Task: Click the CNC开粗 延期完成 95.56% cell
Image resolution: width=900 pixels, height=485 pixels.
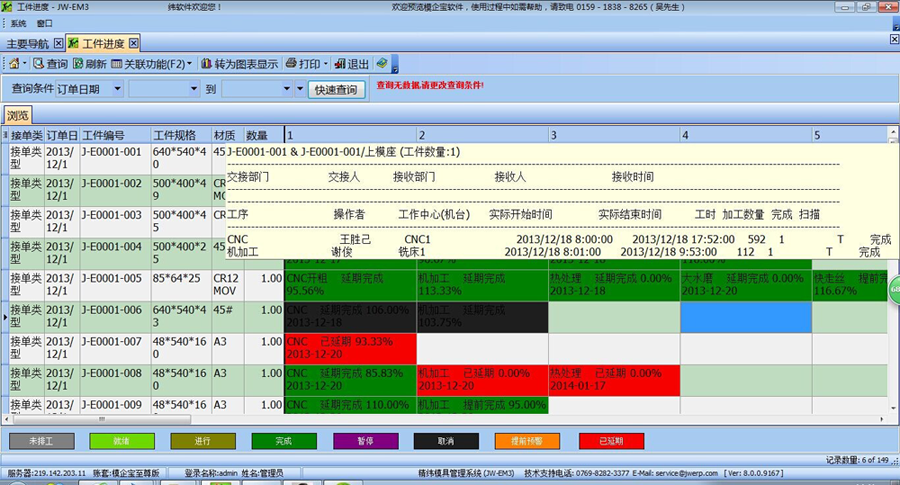Action: pyautogui.click(x=350, y=285)
